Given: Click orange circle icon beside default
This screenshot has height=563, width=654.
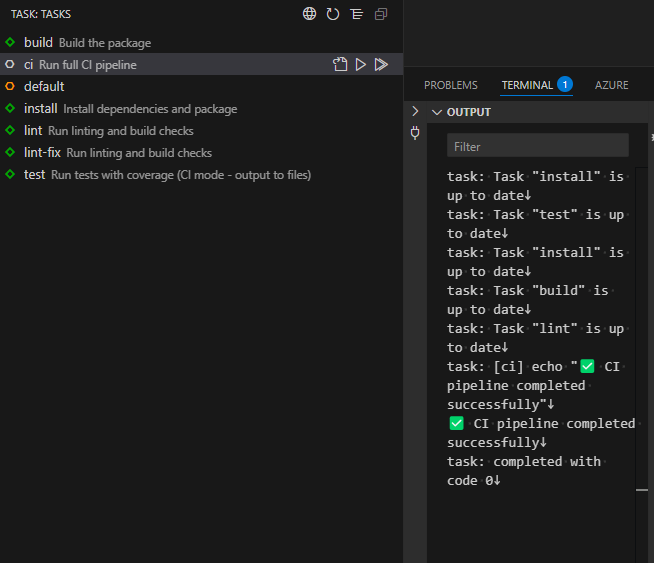Looking at the screenshot, I should [x=10, y=86].
